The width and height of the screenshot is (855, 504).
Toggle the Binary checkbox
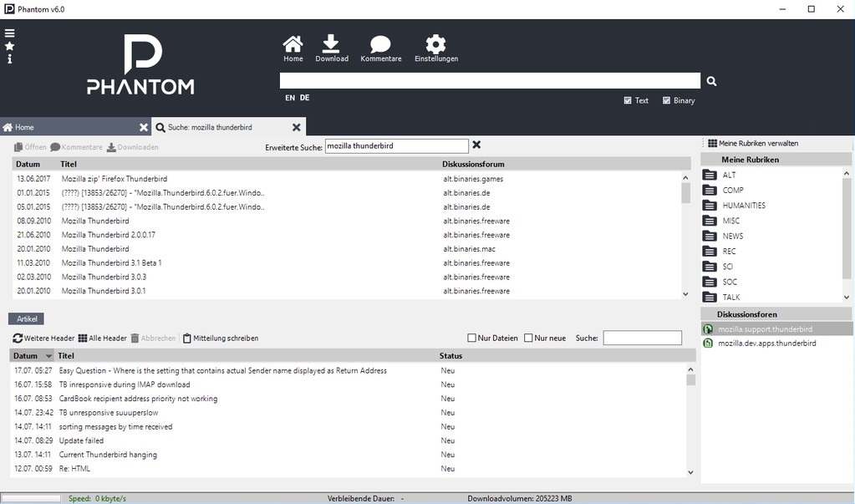pyautogui.click(x=666, y=100)
